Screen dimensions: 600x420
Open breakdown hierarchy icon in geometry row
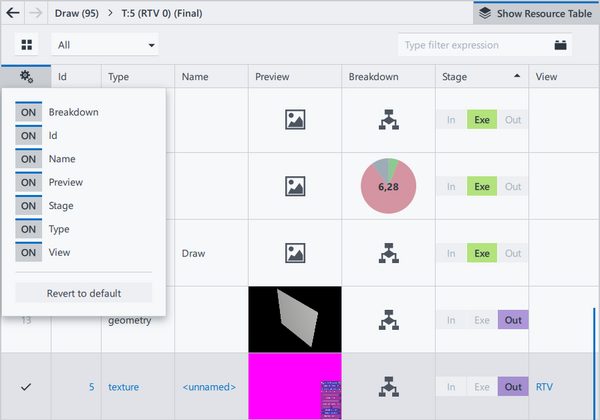pyautogui.click(x=389, y=320)
